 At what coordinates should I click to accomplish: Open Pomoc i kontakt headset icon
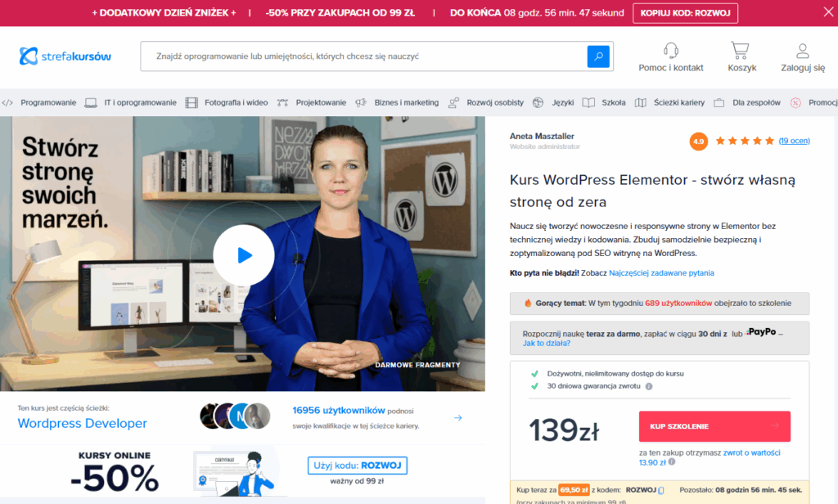[x=671, y=51]
